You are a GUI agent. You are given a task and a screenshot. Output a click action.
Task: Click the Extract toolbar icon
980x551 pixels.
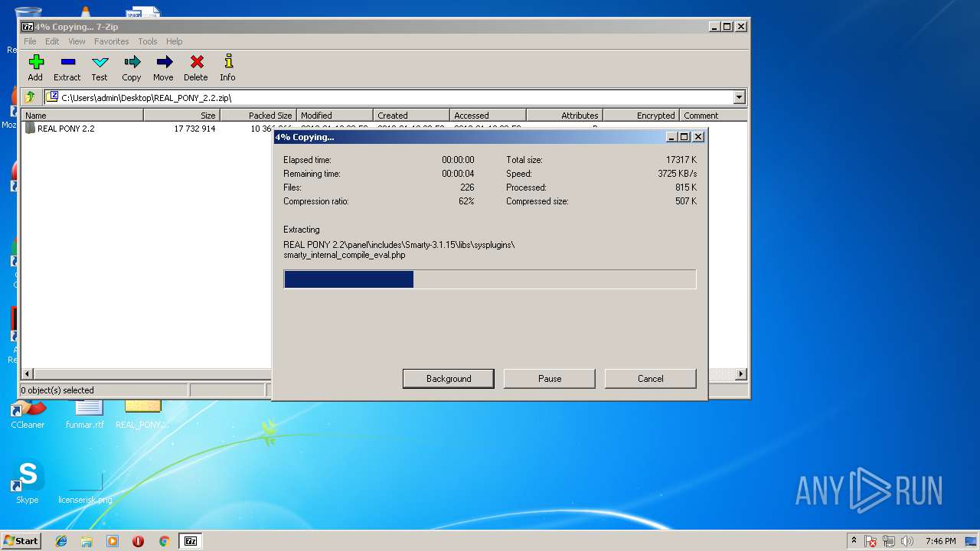pyautogui.click(x=67, y=67)
